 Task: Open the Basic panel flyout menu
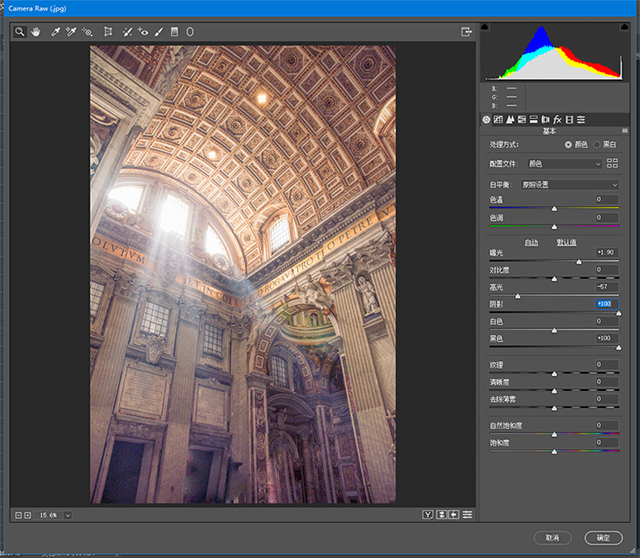click(624, 131)
